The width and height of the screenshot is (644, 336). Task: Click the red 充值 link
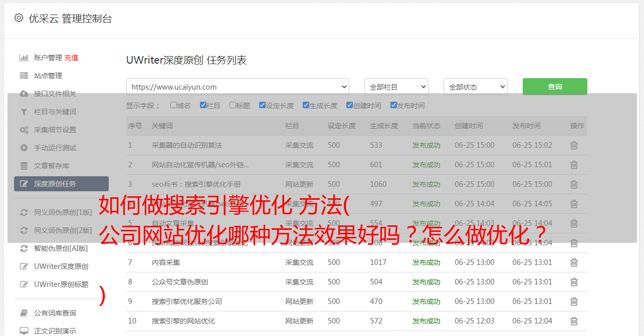[71, 58]
